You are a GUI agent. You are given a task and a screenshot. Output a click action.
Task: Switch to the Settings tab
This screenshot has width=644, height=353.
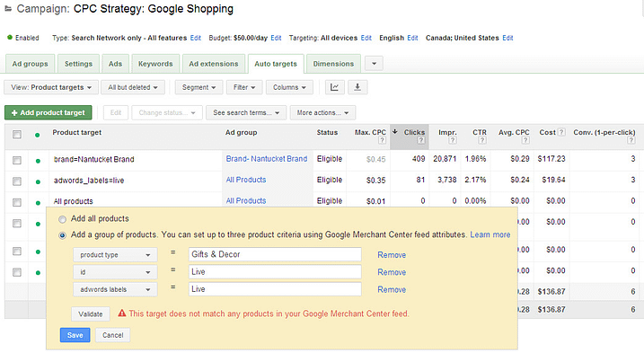pyautogui.click(x=78, y=64)
